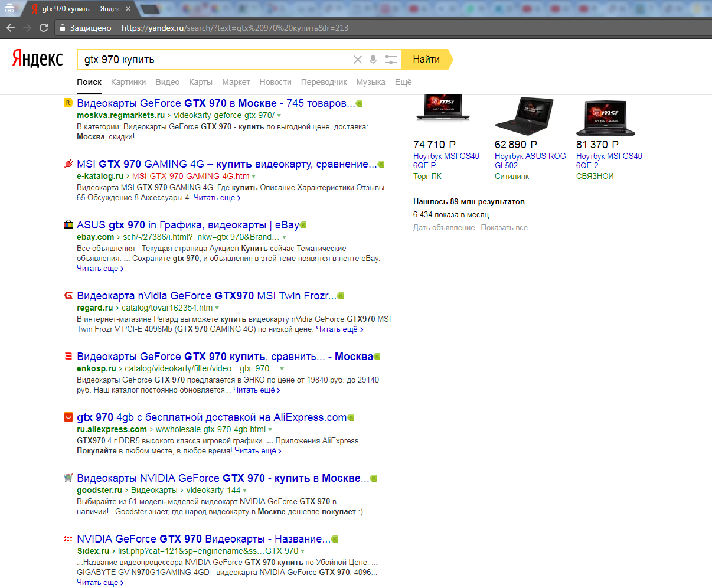Expand Читать ещё under regard.ru snippet

(339, 329)
